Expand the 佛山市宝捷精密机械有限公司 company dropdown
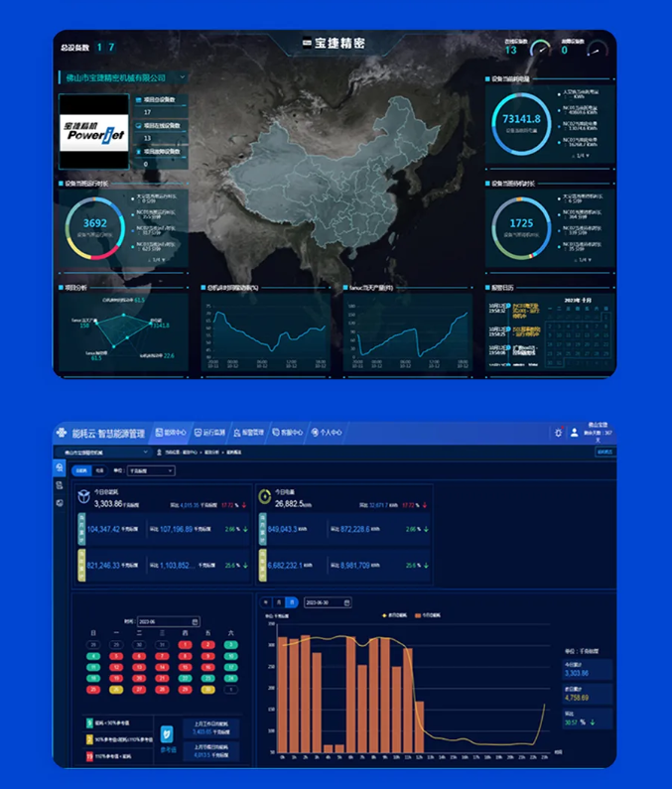672x789 pixels. coord(123,76)
